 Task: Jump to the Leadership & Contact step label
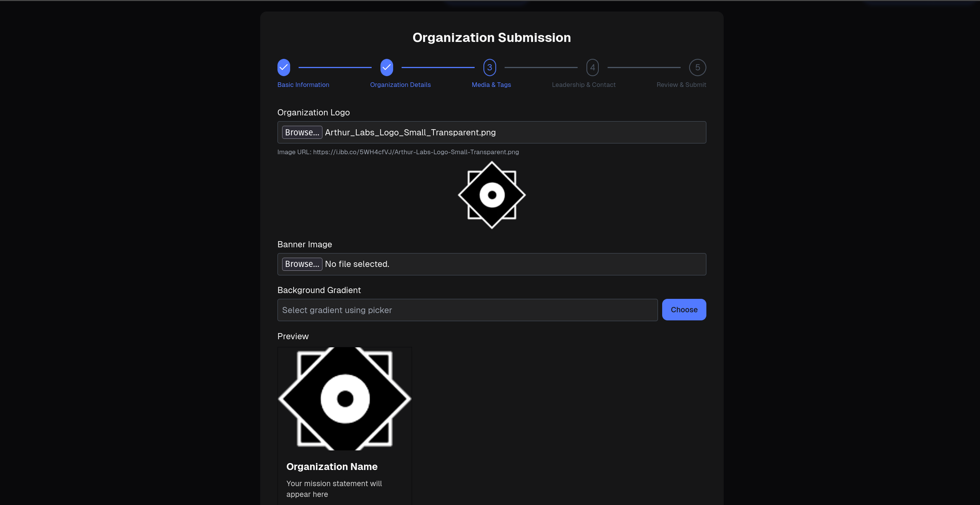[x=583, y=85]
